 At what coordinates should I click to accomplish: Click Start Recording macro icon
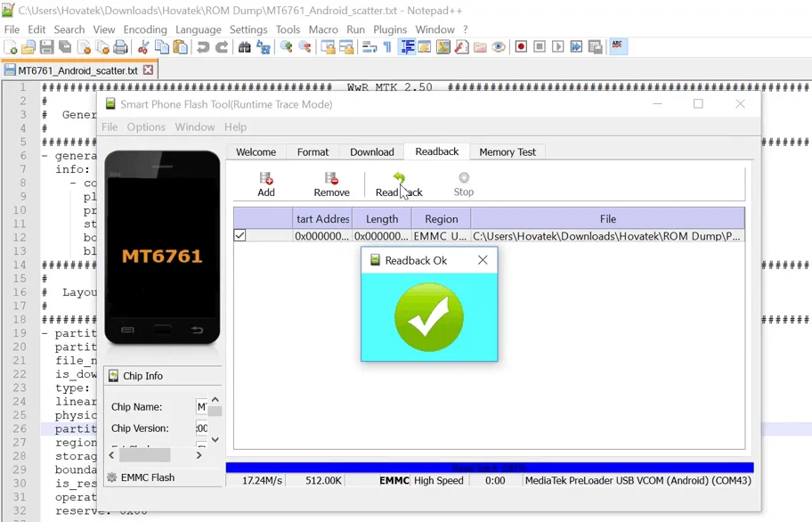coord(521,47)
